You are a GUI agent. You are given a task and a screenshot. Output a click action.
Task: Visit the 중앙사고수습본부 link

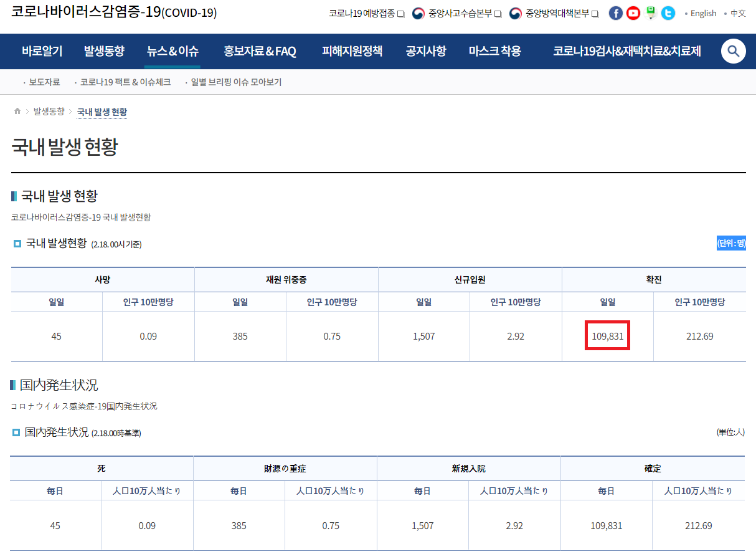pos(460,13)
